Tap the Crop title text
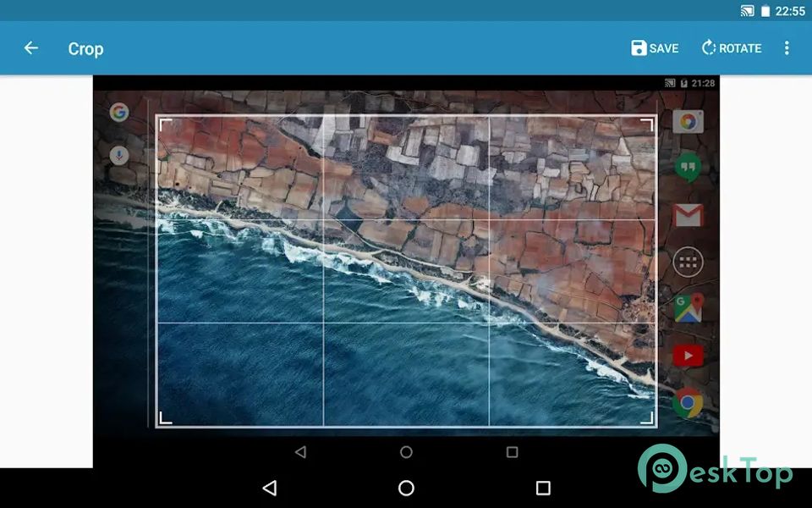 [x=86, y=49]
